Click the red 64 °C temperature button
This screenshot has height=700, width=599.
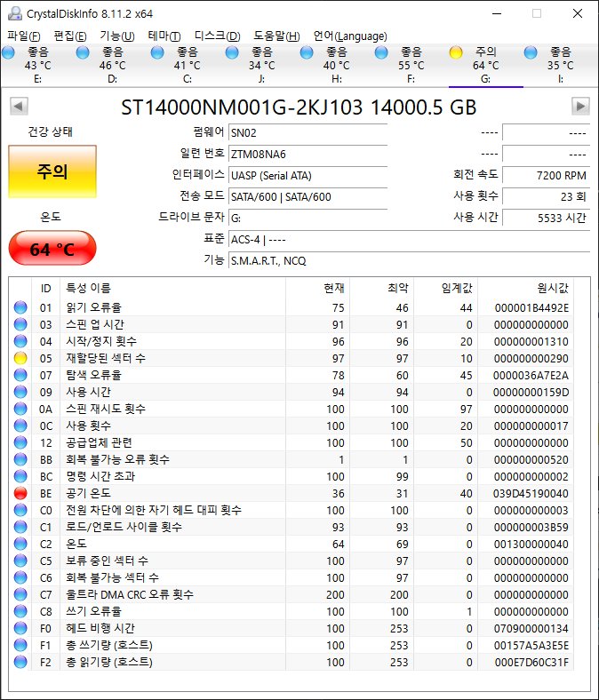(52, 248)
